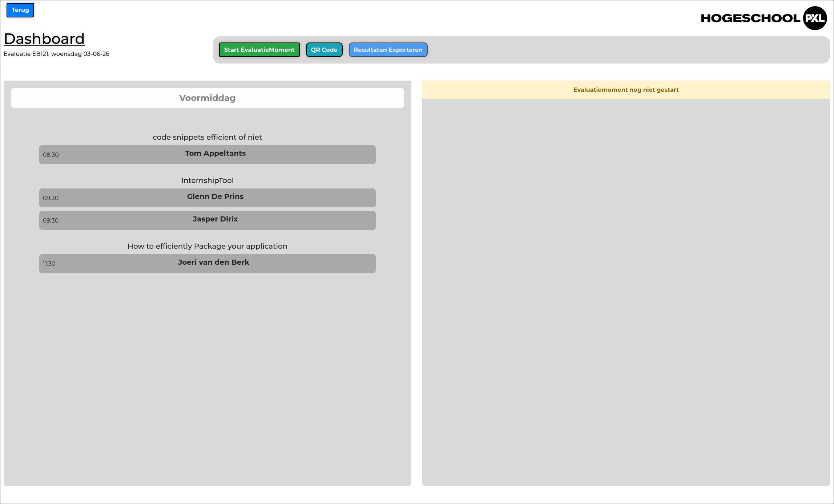This screenshot has height=504, width=834.
Task: Click the Dashboard heading
Action: [44, 39]
